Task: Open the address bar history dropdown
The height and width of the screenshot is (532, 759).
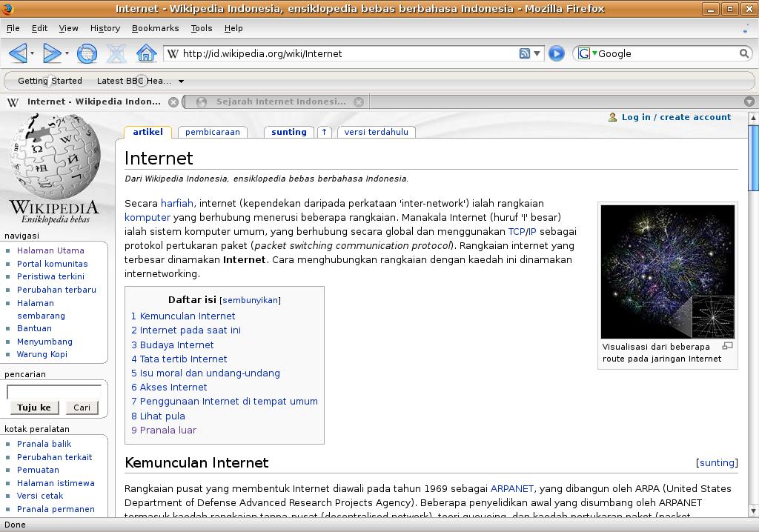Action: tap(537, 53)
